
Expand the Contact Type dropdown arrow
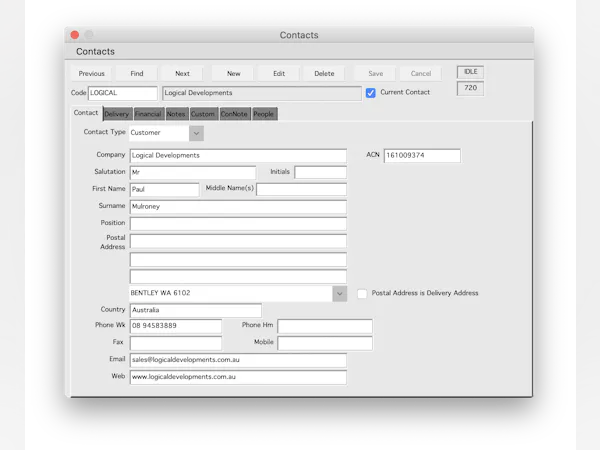point(196,133)
